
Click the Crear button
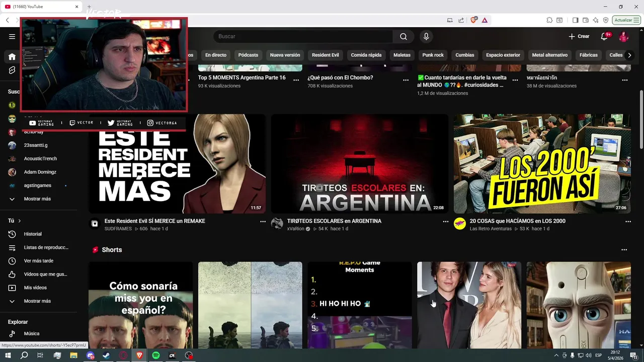point(579,36)
